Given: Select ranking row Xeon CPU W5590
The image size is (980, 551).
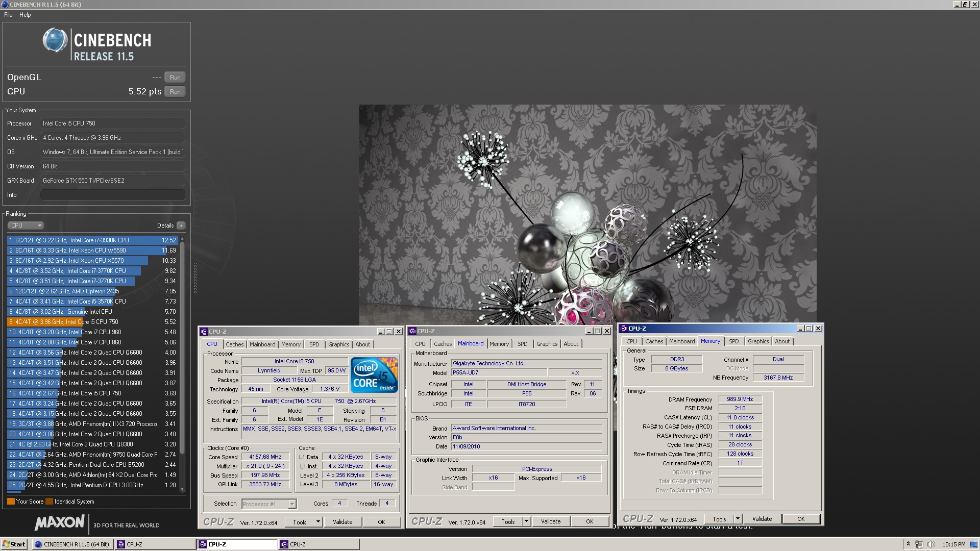Looking at the screenshot, I should pyautogui.click(x=92, y=251).
